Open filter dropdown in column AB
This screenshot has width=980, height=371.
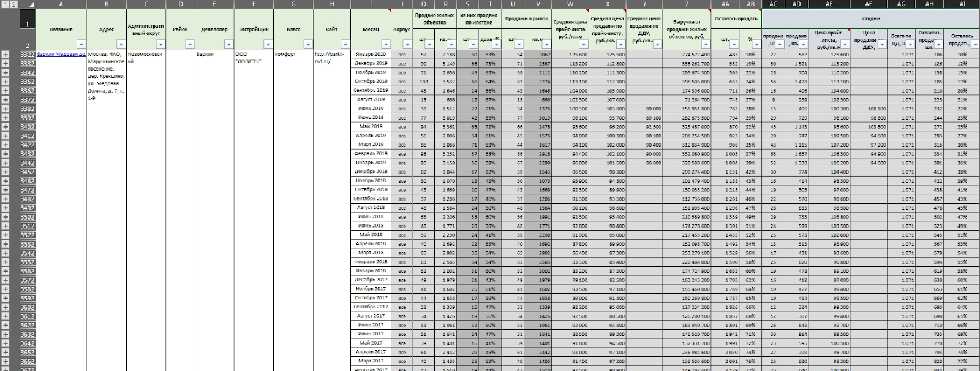[x=757, y=45]
